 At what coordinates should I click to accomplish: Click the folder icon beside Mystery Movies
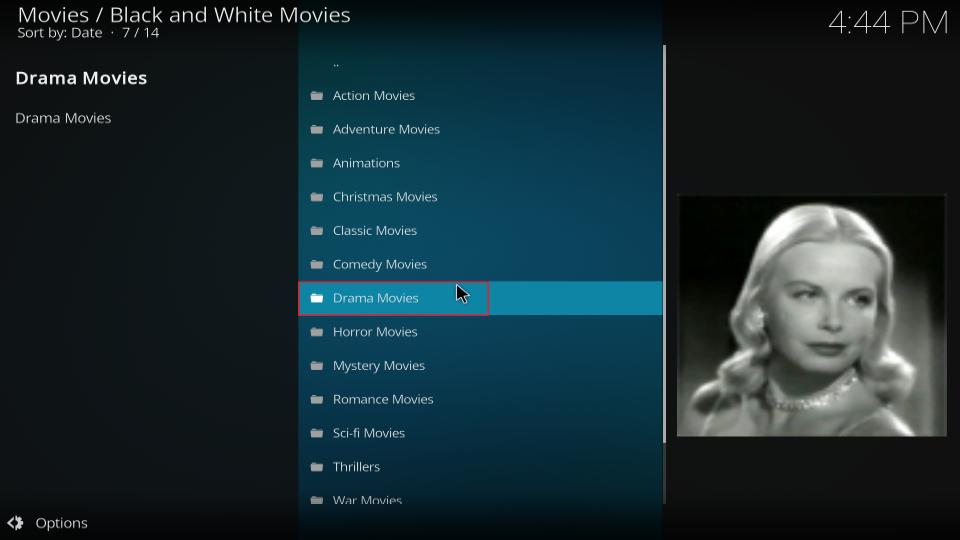pyautogui.click(x=317, y=366)
